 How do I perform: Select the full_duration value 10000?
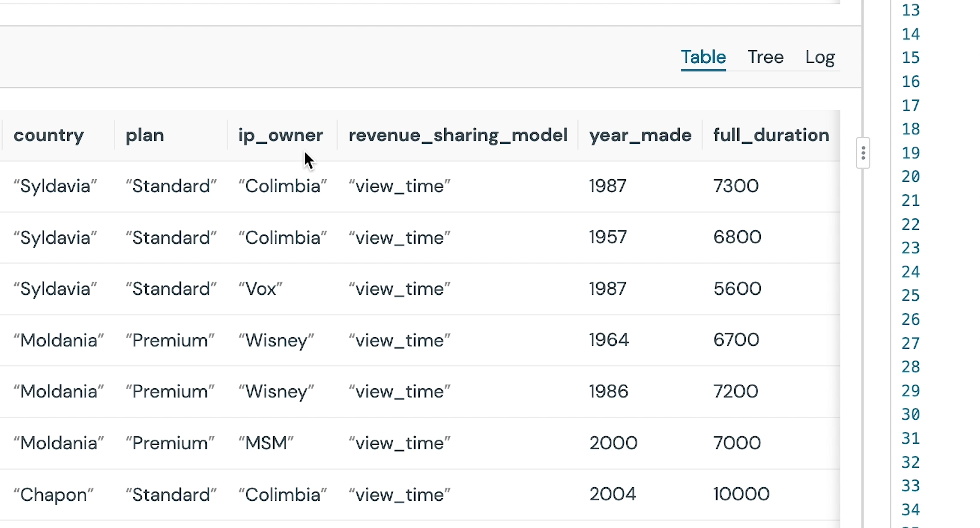tap(741, 495)
